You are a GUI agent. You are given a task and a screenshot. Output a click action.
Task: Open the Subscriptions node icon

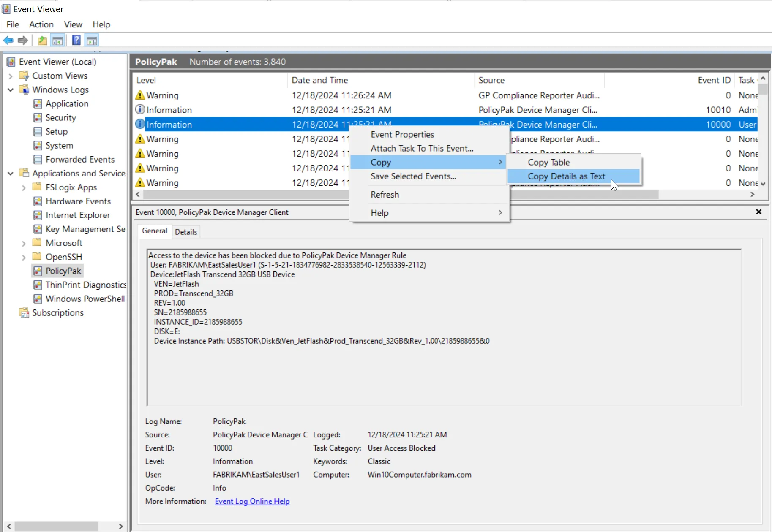24,313
